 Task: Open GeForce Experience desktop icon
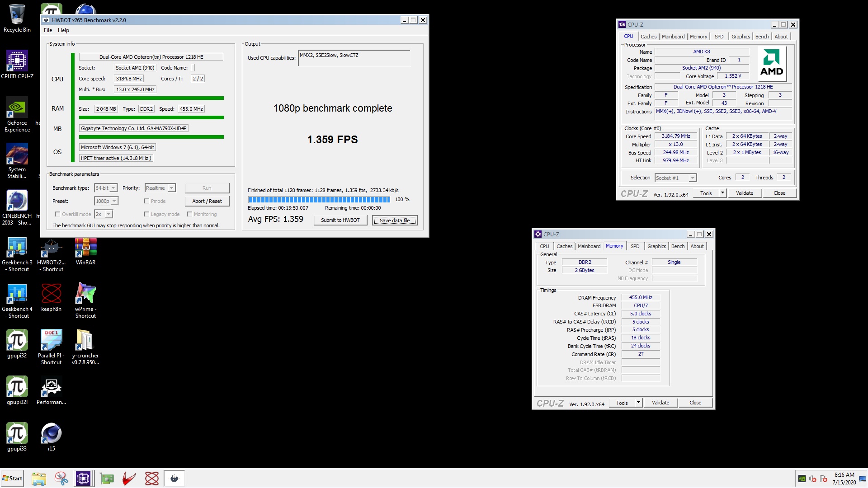17,114
